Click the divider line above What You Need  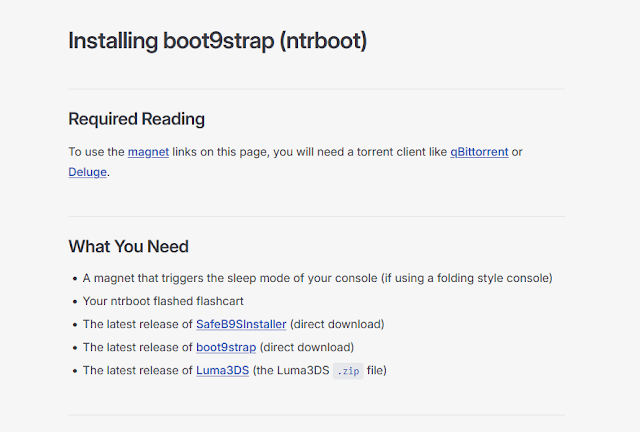click(x=316, y=216)
